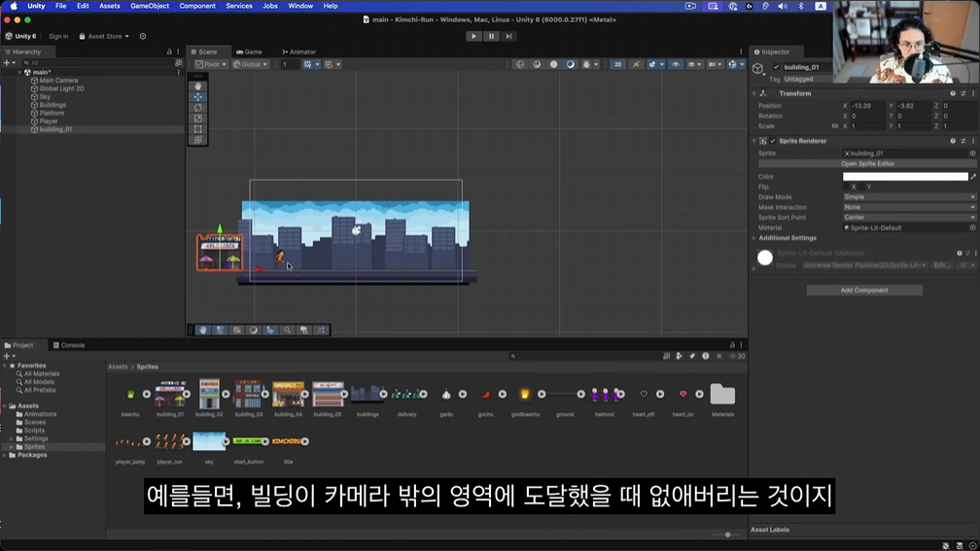This screenshot has width=980, height=551.
Task: Click Position X input field
Action: point(867,106)
